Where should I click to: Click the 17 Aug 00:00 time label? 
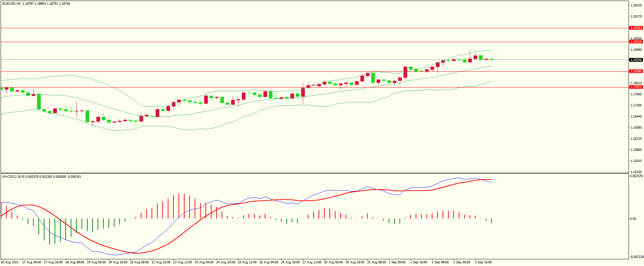(x=32, y=262)
